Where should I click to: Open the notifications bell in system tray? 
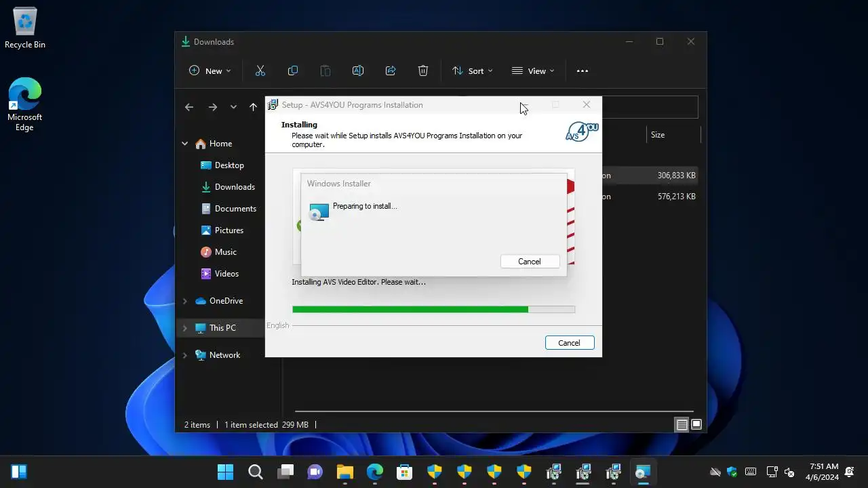point(850,472)
